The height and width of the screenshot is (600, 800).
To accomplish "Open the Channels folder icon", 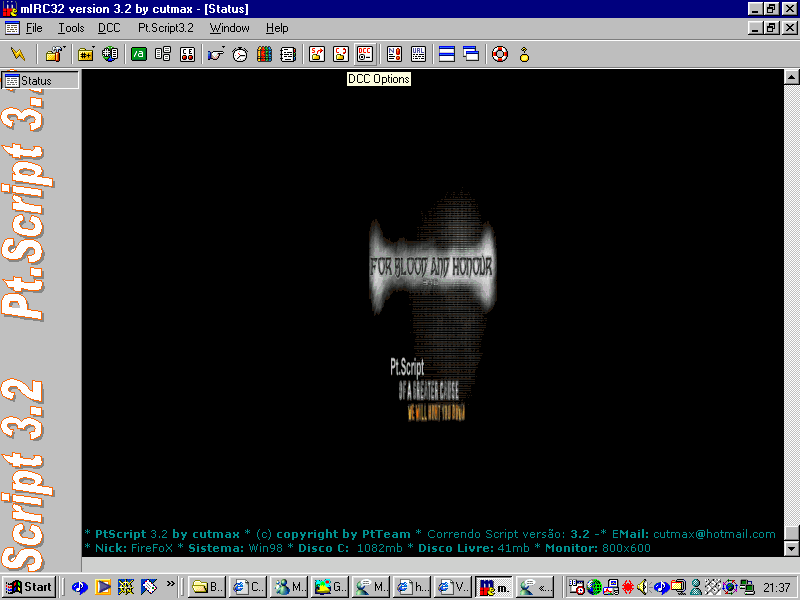I will pyautogui.click(x=85, y=54).
